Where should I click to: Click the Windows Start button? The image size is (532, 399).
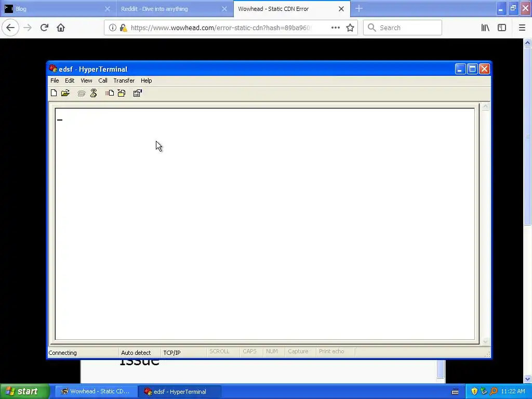[25, 391]
